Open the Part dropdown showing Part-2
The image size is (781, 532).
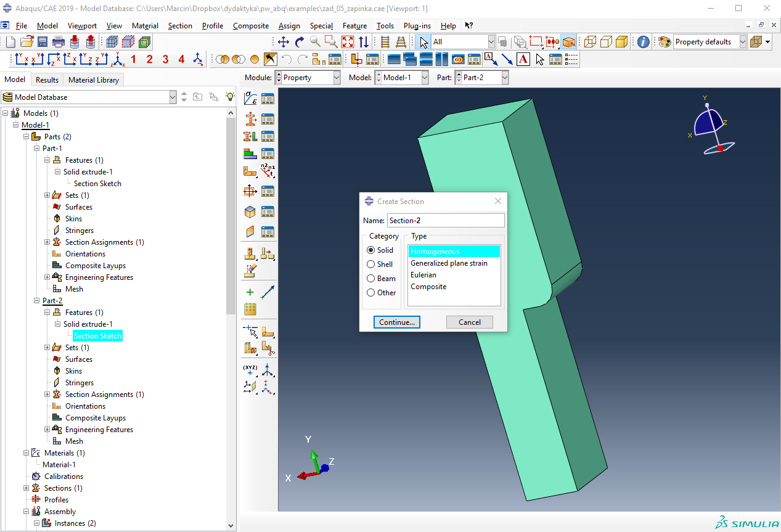pos(482,78)
